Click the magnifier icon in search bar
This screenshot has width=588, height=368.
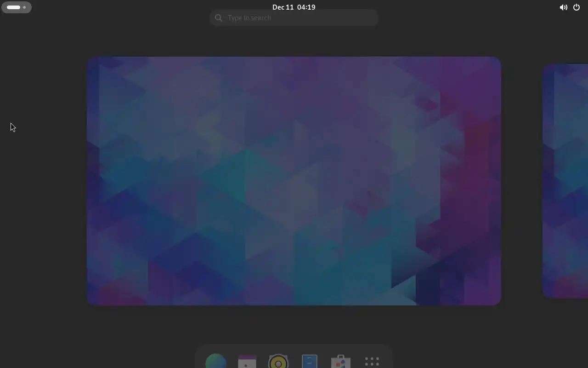tap(219, 18)
